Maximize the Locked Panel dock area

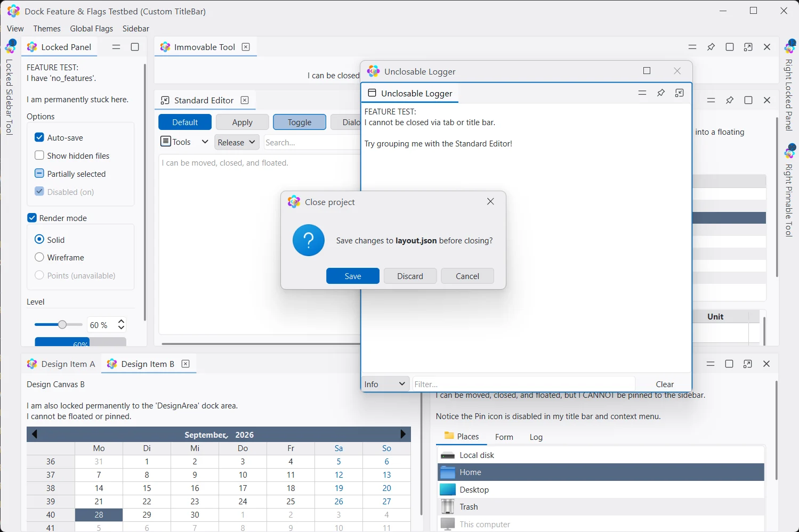click(135, 47)
